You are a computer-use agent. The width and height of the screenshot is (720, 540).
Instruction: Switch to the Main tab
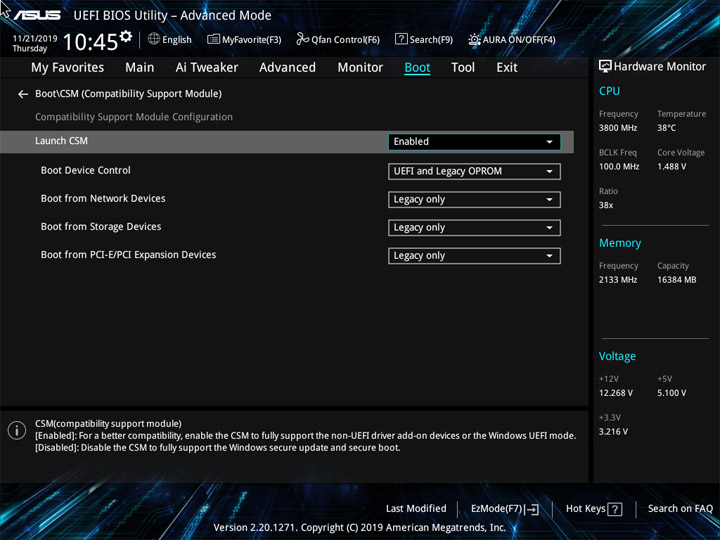[x=140, y=68]
